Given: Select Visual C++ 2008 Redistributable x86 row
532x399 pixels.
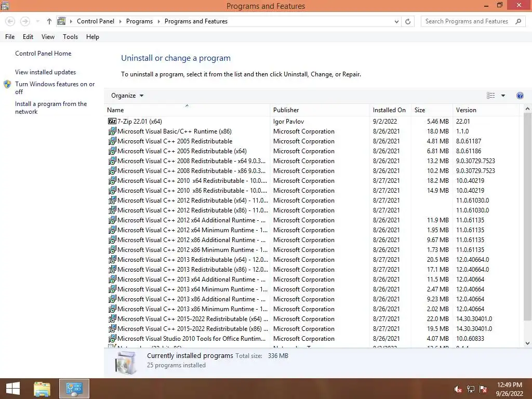Looking at the screenshot, I should [x=312, y=170].
